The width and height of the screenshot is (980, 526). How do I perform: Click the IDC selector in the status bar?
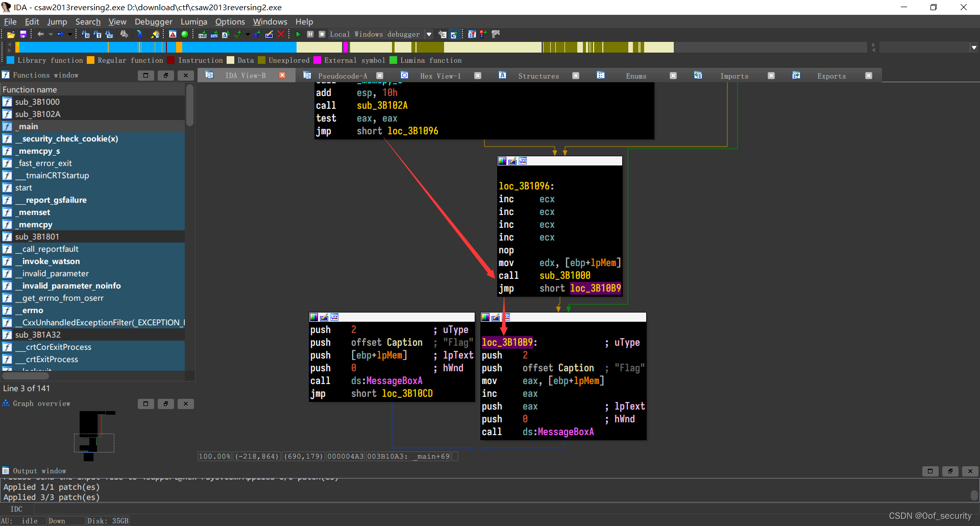pyautogui.click(x=16, y=509)
